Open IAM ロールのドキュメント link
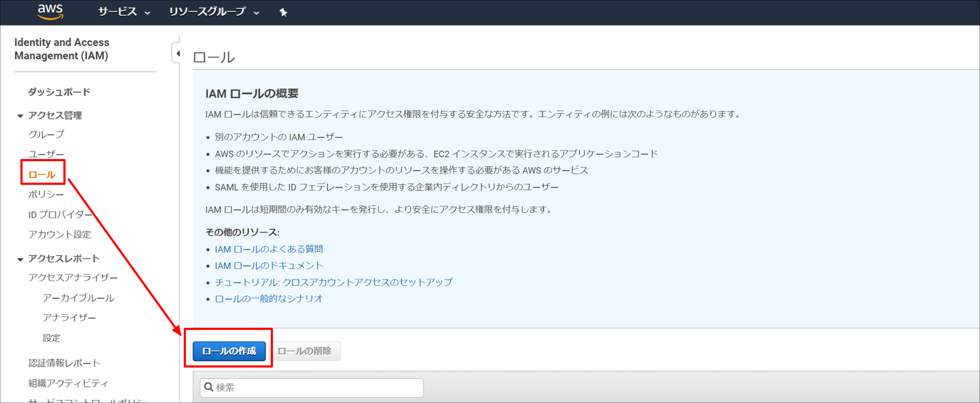980x403 pixels. point(269,266)
